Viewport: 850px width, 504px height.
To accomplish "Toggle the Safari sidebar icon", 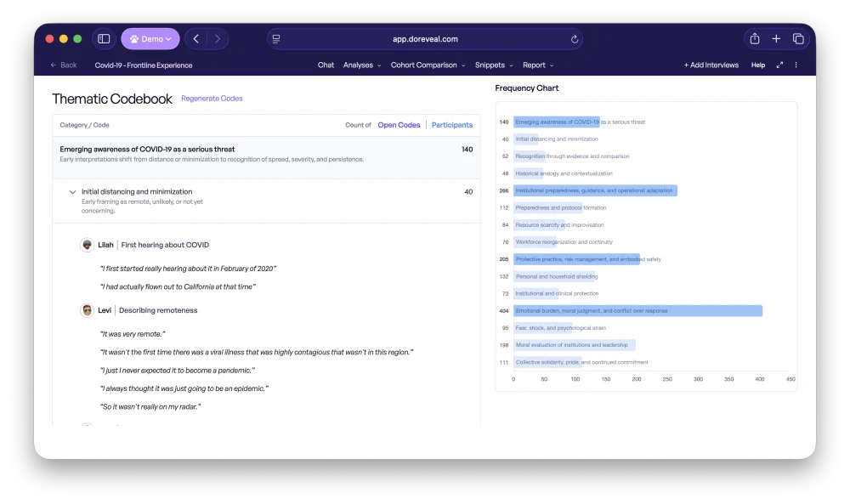I will click(x=104, y=39).
